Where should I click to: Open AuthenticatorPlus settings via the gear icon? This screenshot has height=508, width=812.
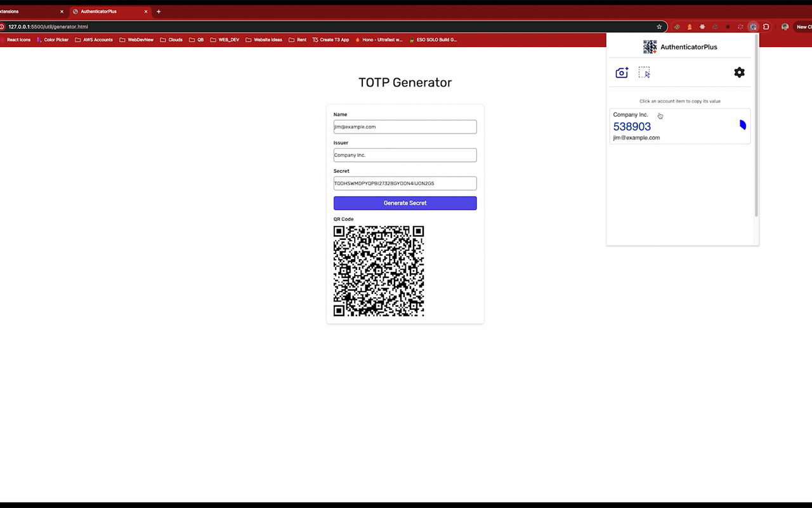click(739, 72)
